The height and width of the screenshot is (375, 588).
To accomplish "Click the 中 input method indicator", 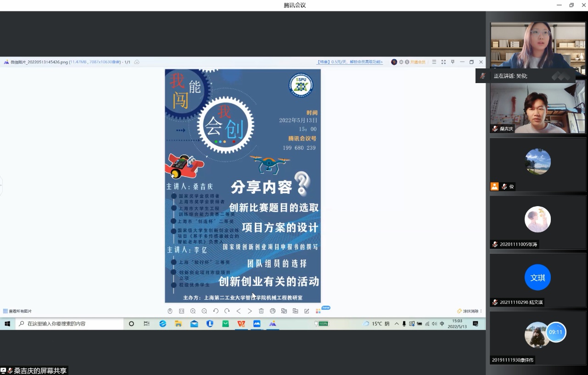I will (x=442, y=324).
